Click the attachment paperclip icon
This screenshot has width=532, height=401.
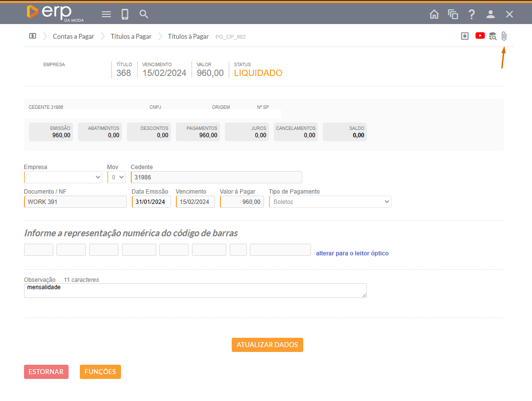click(504, 36)
